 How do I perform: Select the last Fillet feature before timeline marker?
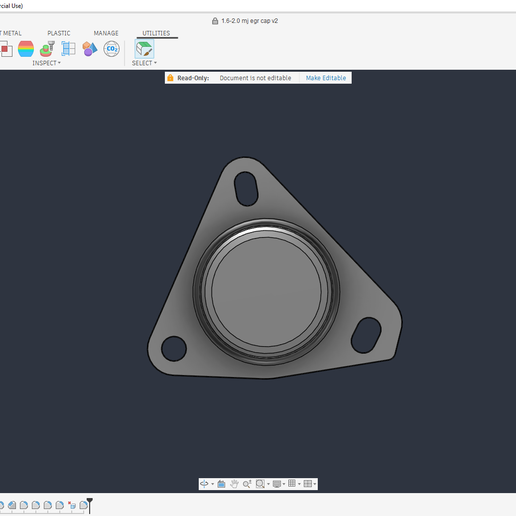[x=83, y=505]
